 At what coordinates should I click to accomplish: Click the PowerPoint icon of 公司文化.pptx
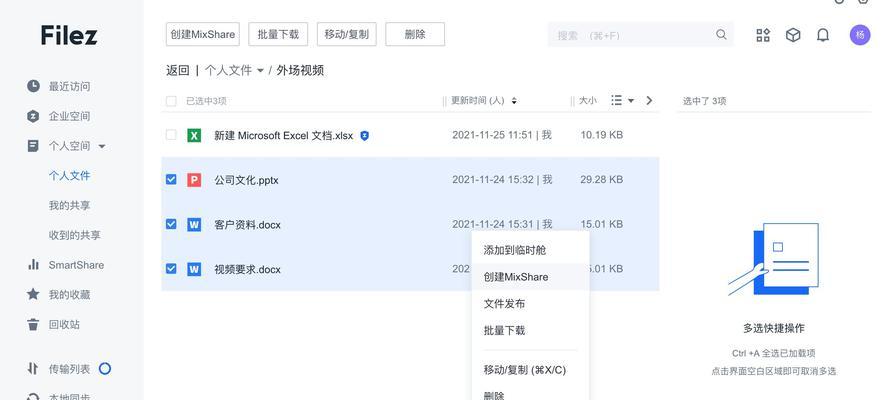coord(194,180)
